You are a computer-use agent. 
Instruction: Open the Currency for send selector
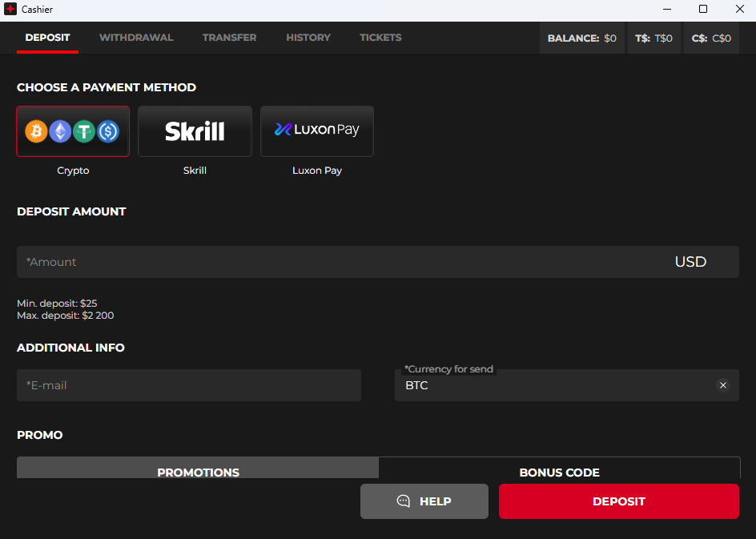click(561, 385)
